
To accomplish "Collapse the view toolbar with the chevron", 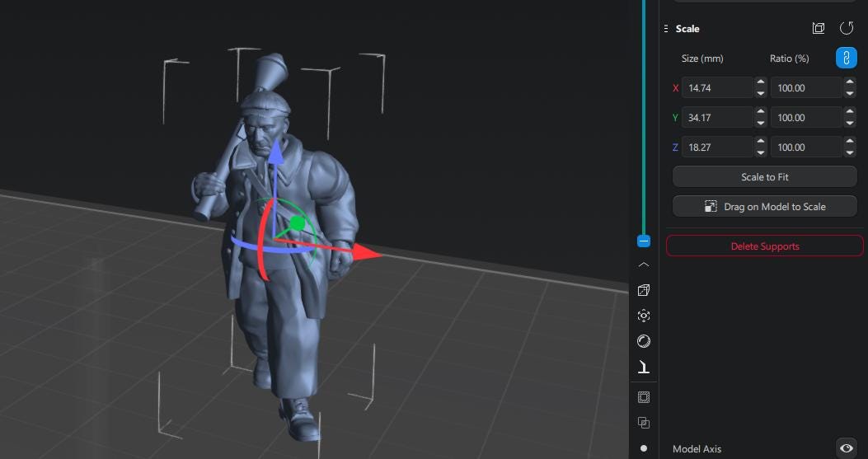I will tap(643, 265).
